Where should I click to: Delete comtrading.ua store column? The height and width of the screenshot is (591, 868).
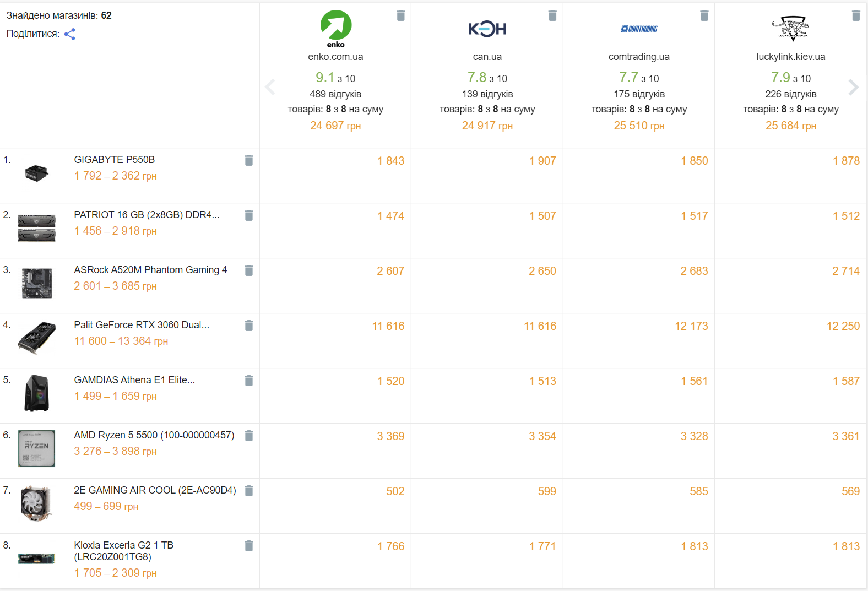coord(704,15)
